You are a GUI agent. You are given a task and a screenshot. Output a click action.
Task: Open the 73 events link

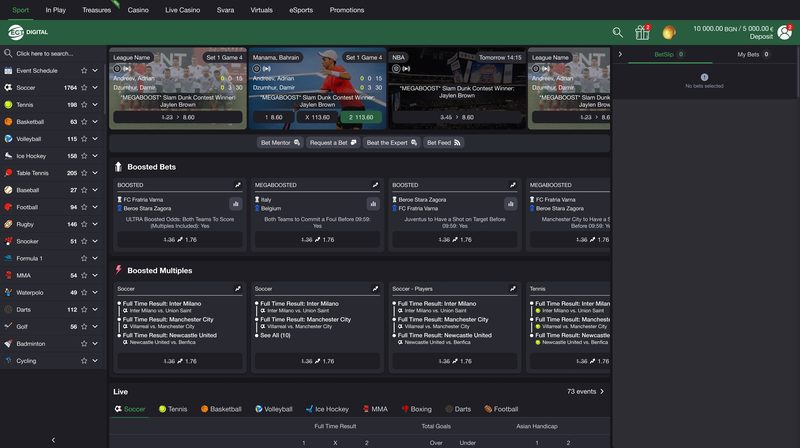click(586, 391)
